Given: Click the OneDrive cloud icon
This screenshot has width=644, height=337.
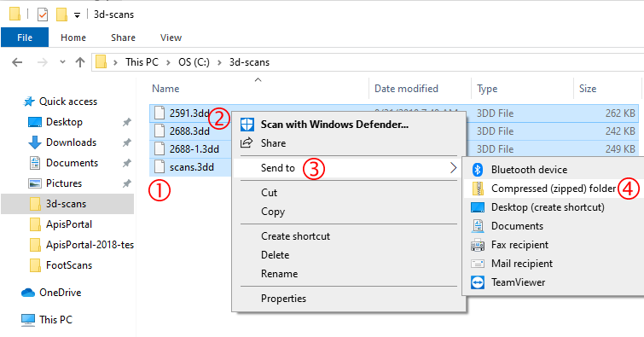Looking at the screenshot, I should click(x=28, y=293).
